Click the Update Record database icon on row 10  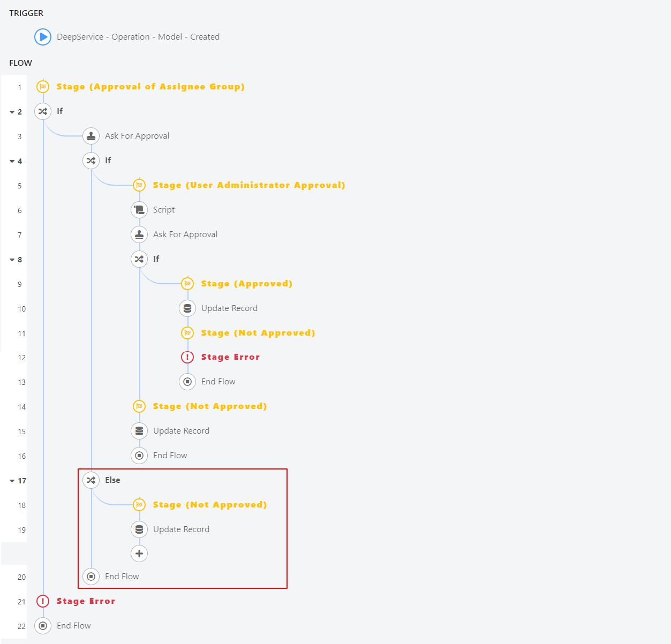coord(187,308)
